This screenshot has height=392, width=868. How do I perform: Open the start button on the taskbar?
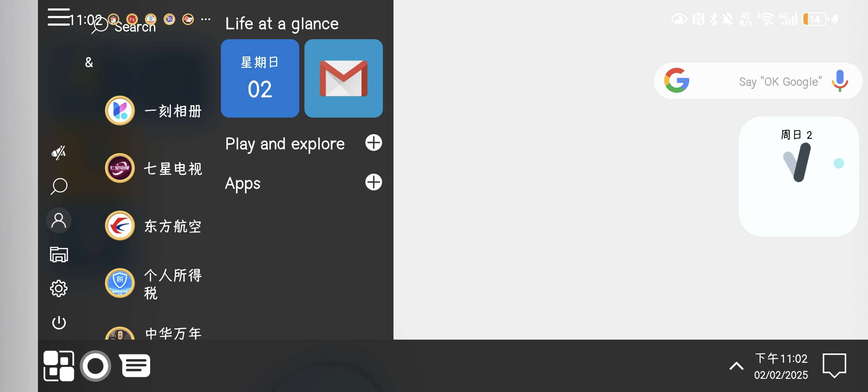coord(59,366)
